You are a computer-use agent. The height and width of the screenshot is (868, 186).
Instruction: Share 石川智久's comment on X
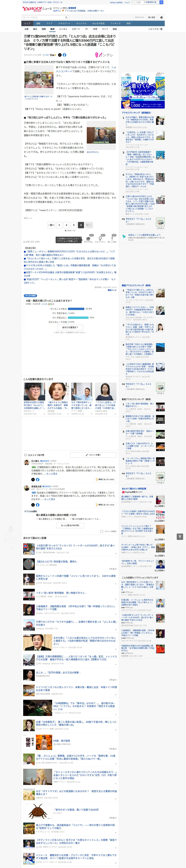[x=33, y=479]
